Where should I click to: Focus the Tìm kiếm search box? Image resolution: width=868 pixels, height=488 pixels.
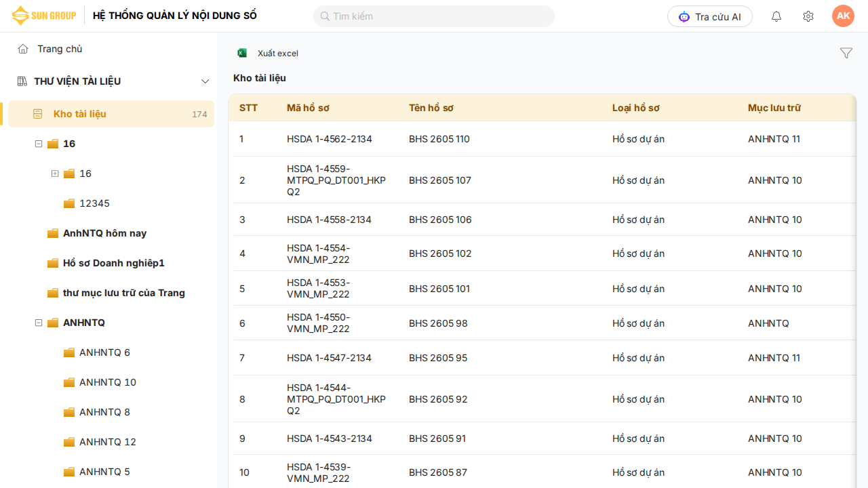434,16
